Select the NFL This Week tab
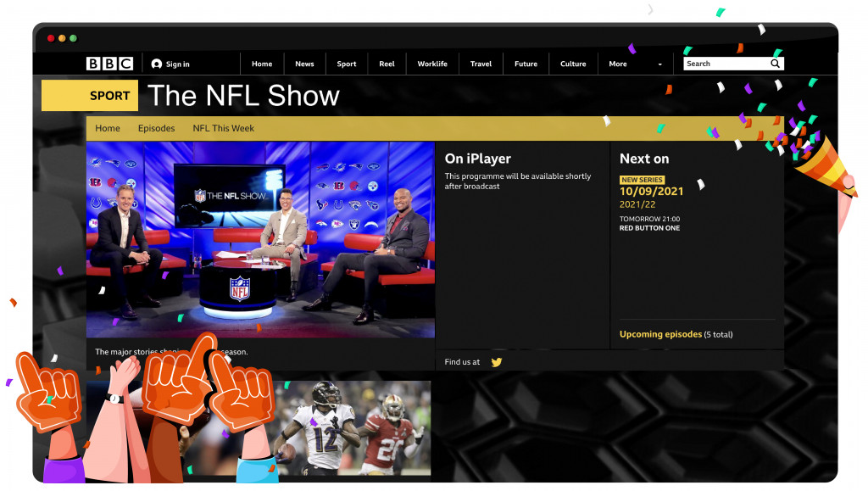This screenshot has height=491, width=868. click(224, 128)
